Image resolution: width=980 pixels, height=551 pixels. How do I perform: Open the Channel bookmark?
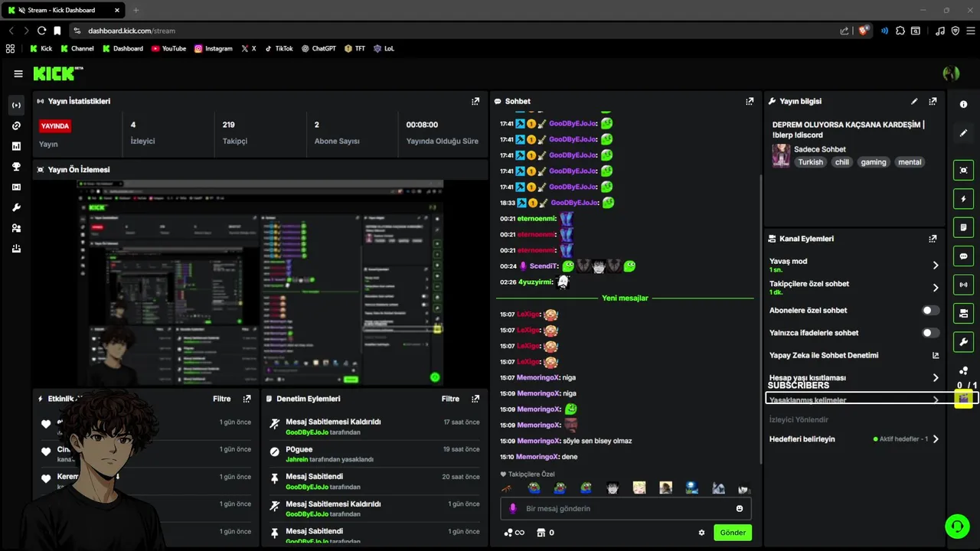(77, 48)
